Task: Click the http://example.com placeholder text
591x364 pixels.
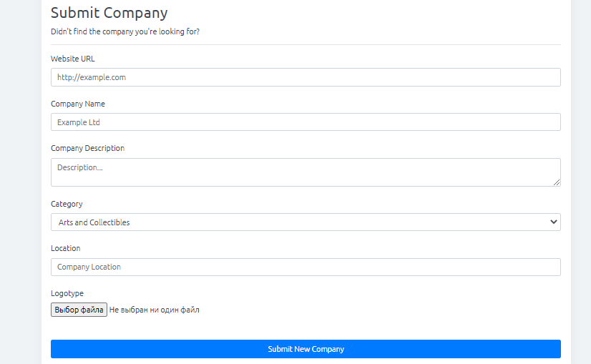Action: tap(92, 77)
